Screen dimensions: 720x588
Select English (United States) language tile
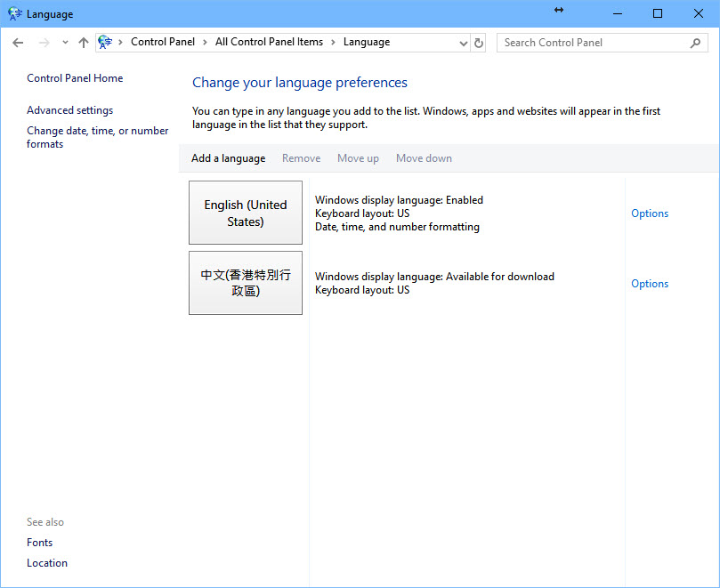pos(246,213)
